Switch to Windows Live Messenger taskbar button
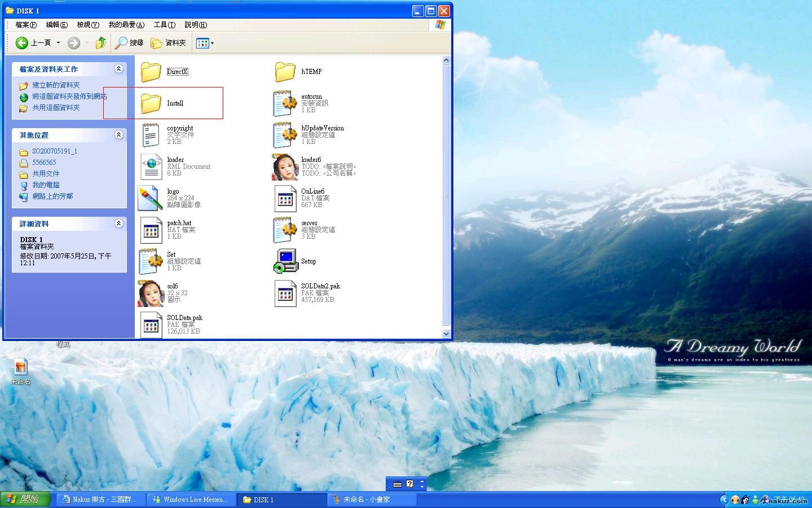Viewport: 812px width, 508px height. pyautogui.click(x=191, y=500)
